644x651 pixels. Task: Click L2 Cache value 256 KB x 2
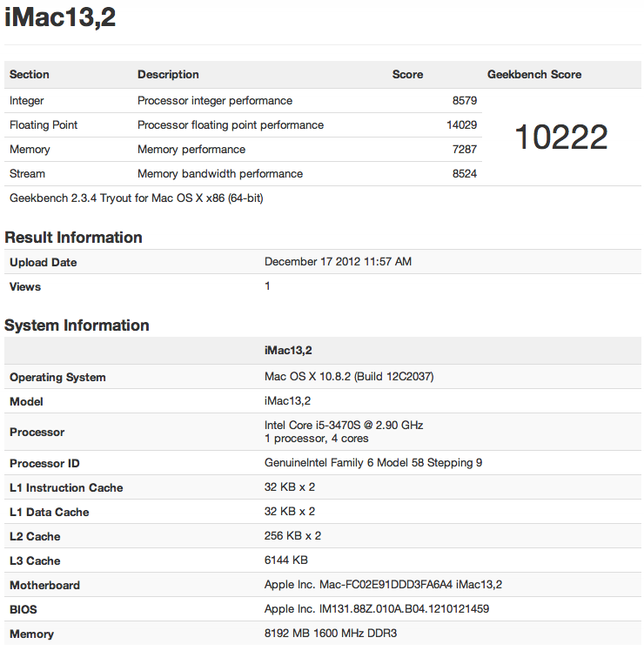tap(292, 536)
